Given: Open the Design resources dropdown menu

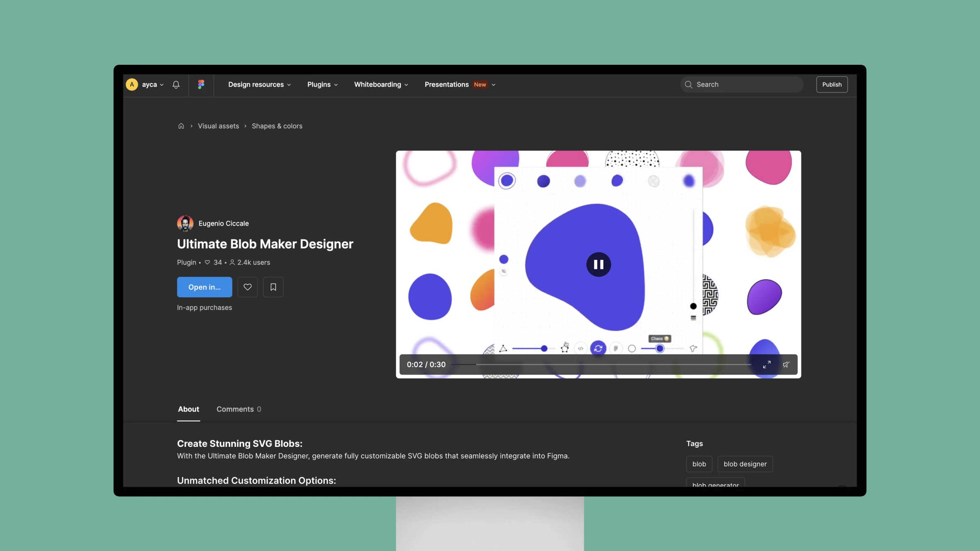Looking at the screenshot, I should (259, 84).
